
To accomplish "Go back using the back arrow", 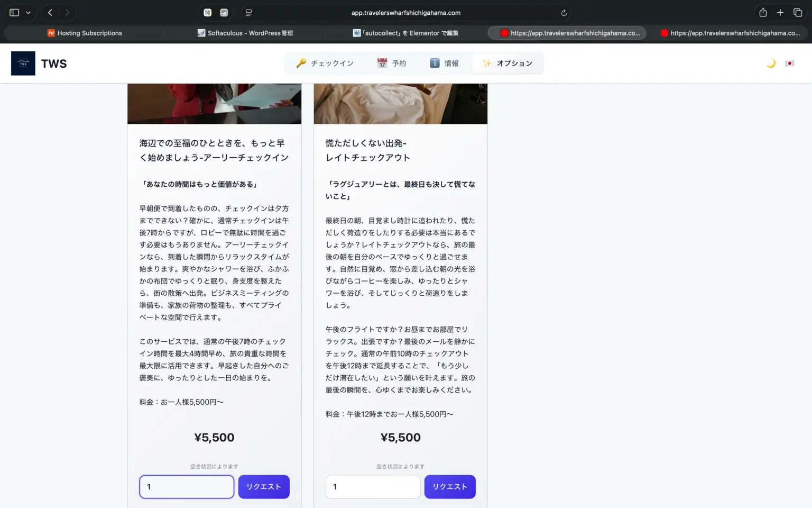I will click(x=50, y=13).
